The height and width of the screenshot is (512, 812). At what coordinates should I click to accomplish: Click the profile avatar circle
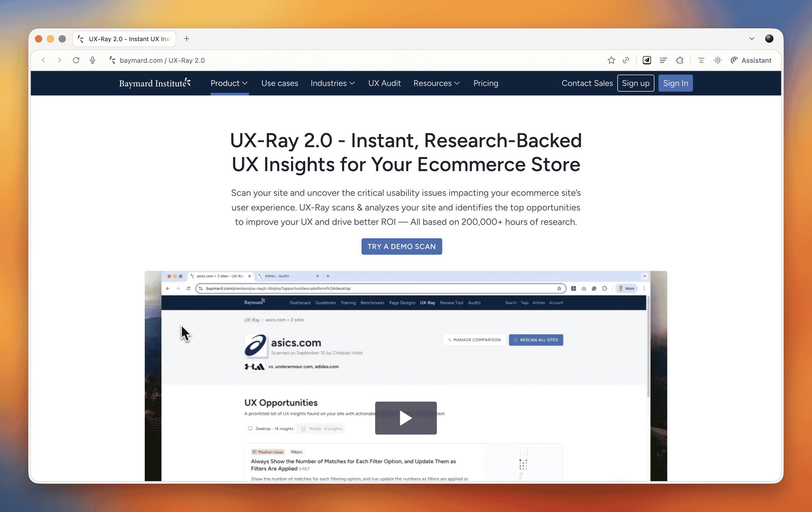click(769, 39)
